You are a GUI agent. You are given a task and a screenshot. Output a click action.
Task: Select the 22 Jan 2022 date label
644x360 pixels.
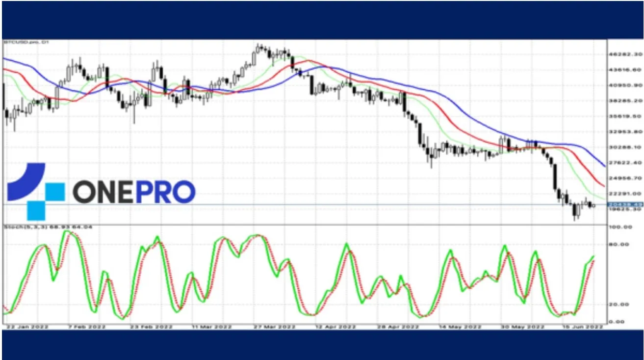click(x=27, y=327)
